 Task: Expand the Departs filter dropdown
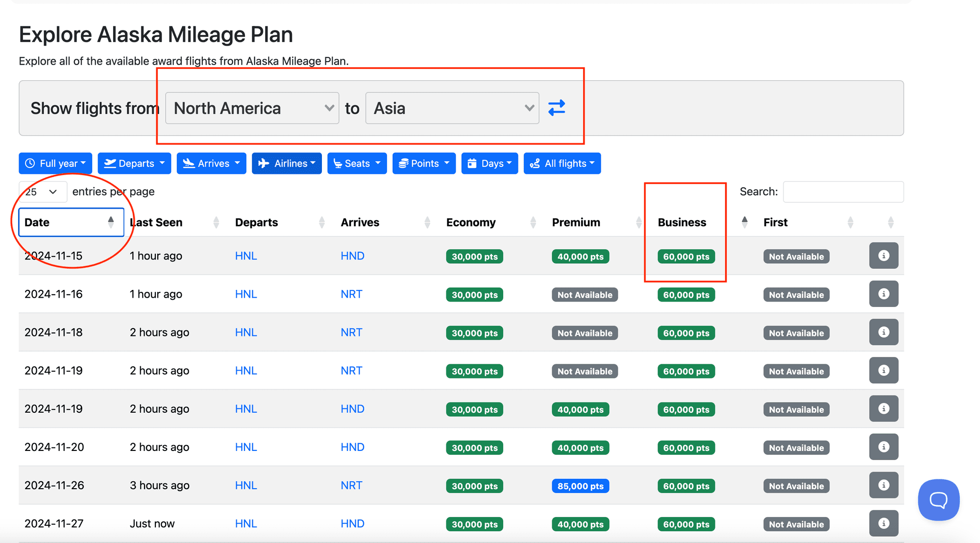134,164
